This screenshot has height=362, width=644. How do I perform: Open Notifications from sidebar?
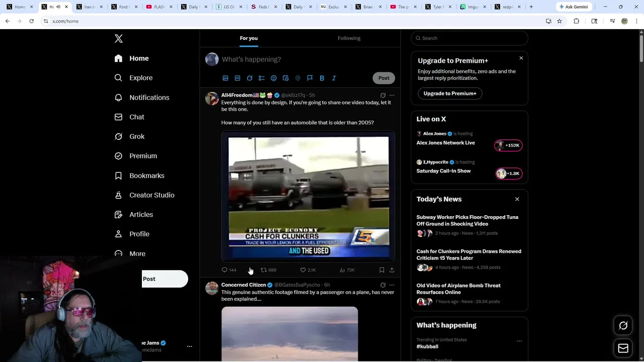click(x=142, y=98)
